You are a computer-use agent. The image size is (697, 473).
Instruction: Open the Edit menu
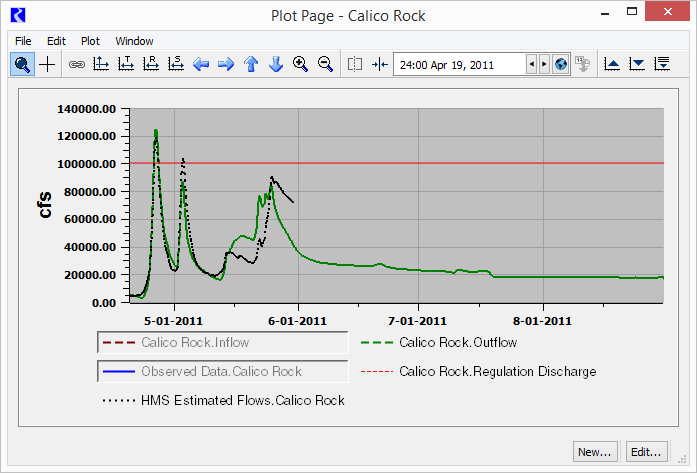[56, 41]
